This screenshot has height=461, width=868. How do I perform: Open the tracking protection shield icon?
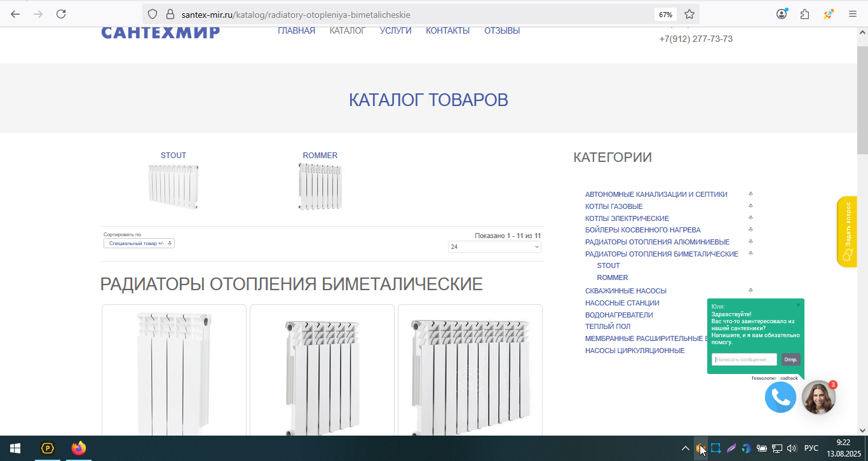click(x=152, y=14)
